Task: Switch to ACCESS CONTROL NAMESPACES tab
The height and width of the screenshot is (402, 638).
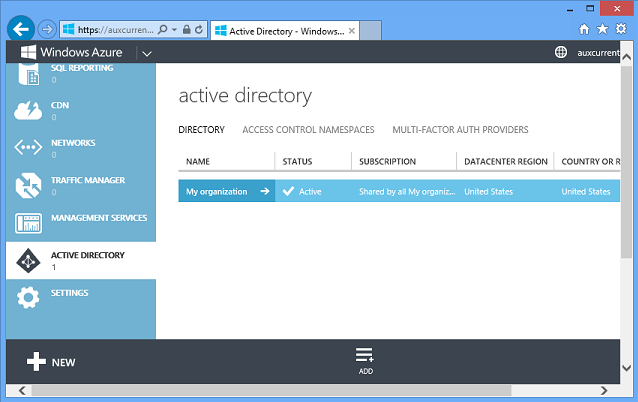Action: coord(308,130)
